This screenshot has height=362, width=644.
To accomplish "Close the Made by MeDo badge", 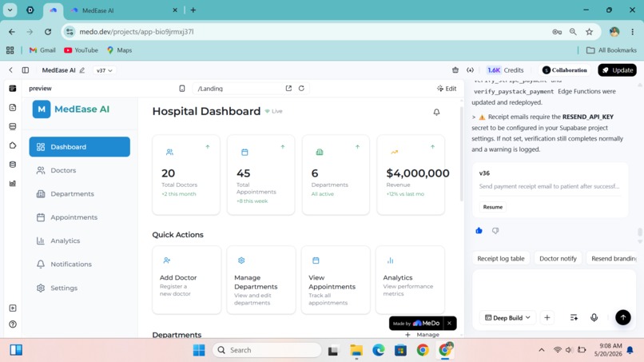I will click(x=449, y=323).
